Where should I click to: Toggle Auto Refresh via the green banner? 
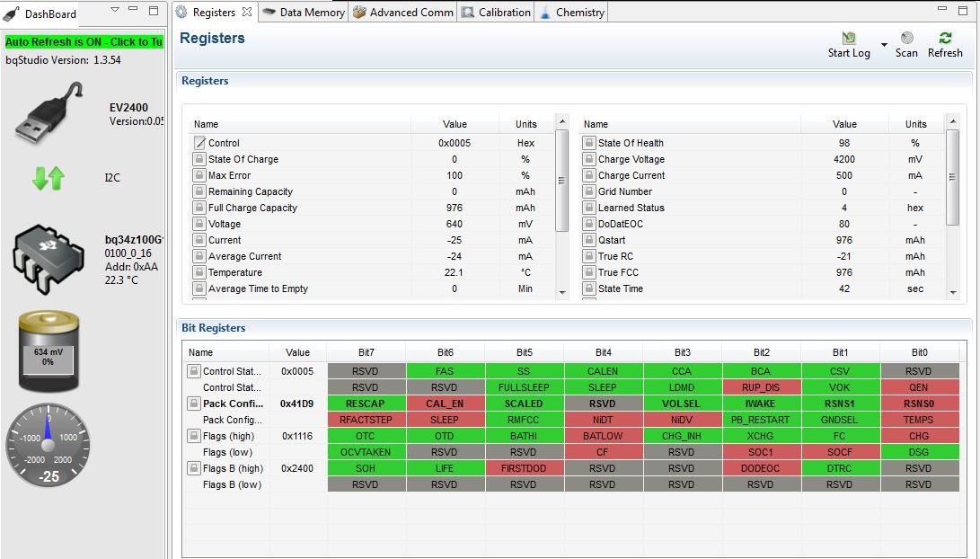point(84,42)
